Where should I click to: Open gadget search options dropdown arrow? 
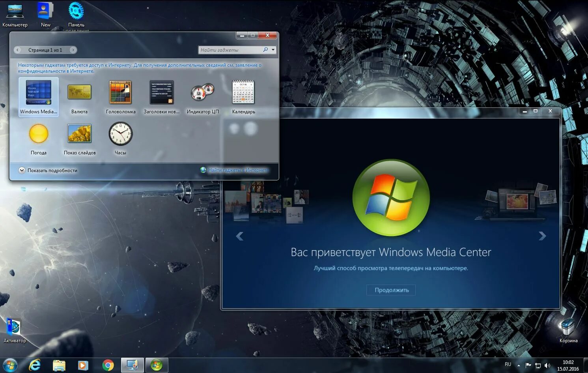click(x=273, y=50)
